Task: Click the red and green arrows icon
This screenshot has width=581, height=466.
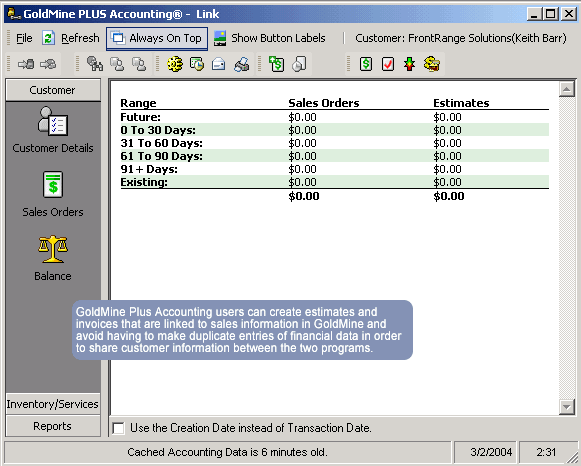Action: click(409, 64)
